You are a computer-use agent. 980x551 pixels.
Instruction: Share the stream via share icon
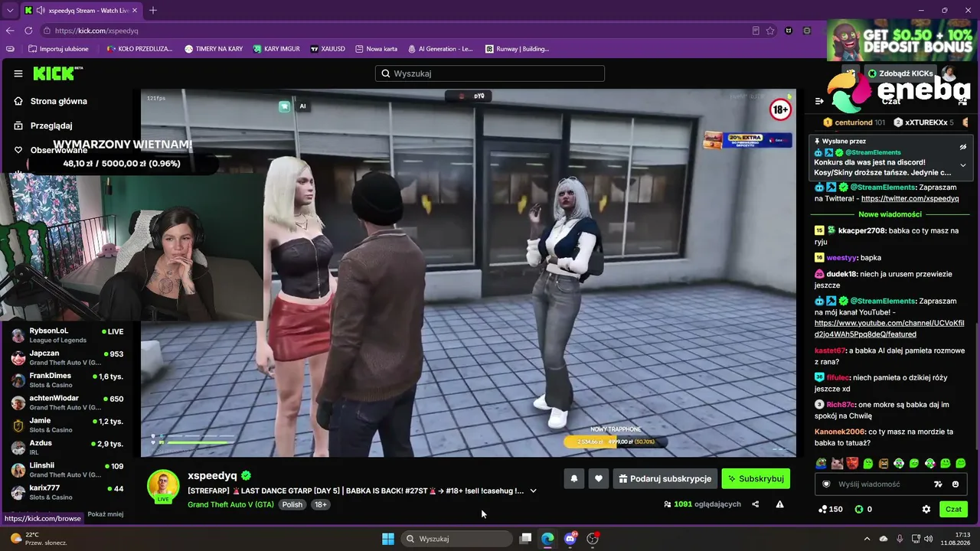pos(756,504)
